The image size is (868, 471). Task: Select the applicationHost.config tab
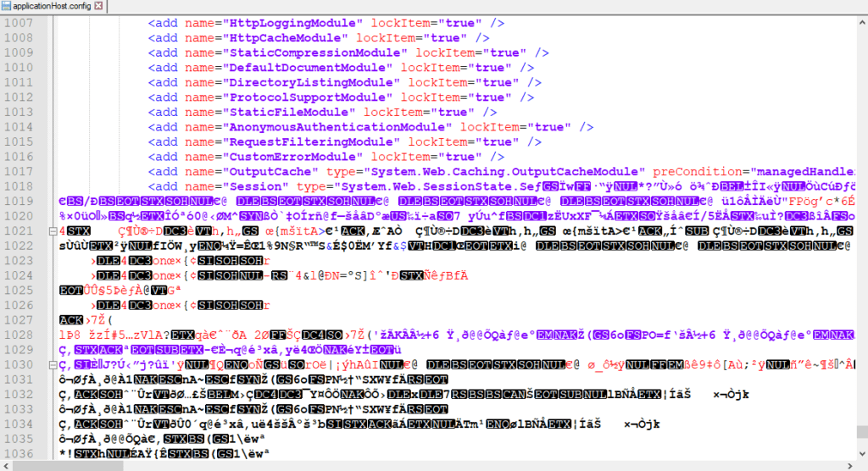[x=53, y=6]
